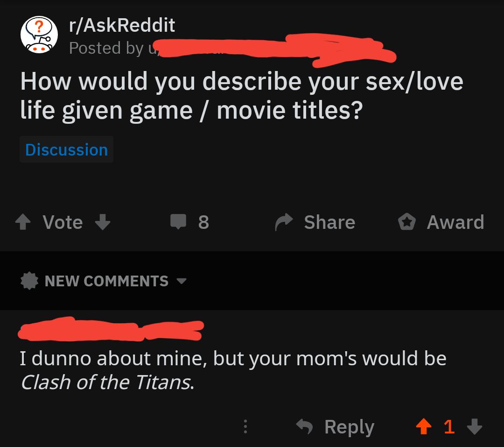Screen dimensions: 504x447
Task: Open the AskReddit subreddit avatar
Action: (39, 35)
